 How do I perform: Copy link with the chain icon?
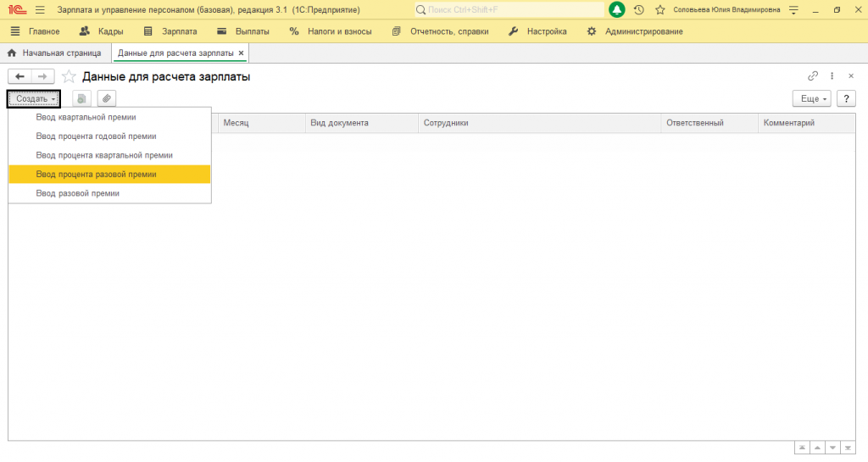[813, 75]
